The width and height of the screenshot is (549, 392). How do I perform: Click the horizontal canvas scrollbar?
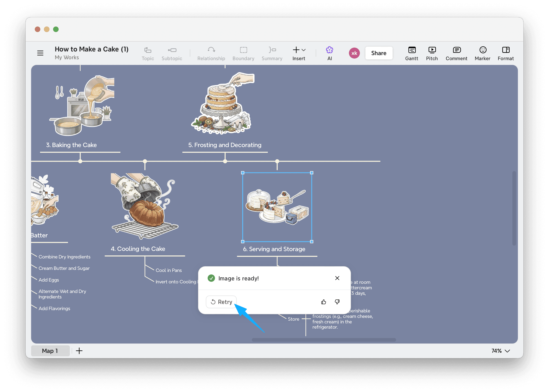click(x=323, y=340)
